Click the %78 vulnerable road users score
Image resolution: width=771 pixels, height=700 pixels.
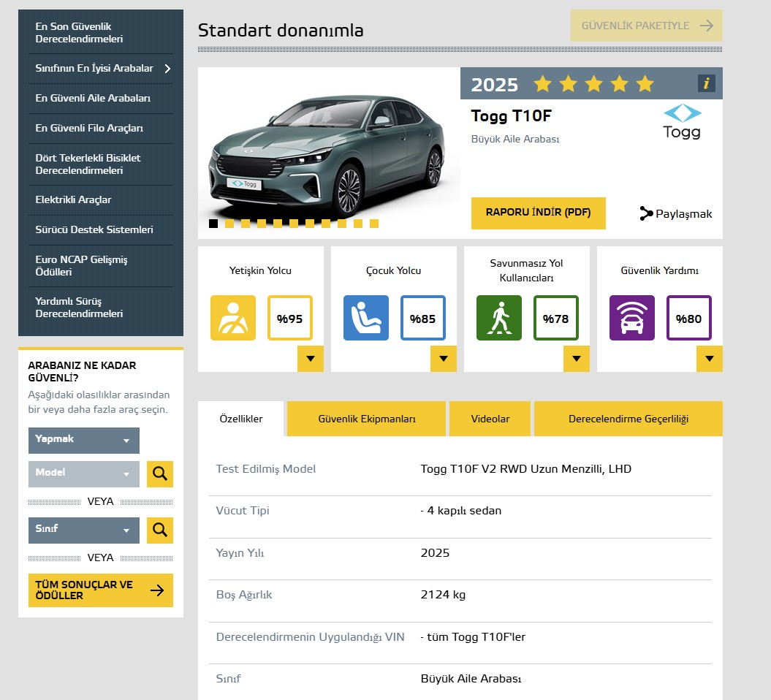pyautogui.click(x=556, y=318)
